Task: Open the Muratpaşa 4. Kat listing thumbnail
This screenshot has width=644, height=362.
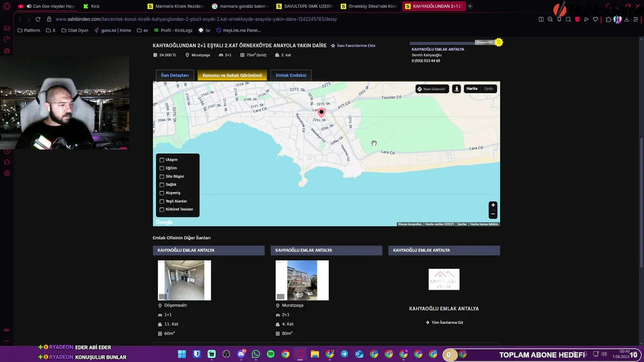Action: (302, 280)
